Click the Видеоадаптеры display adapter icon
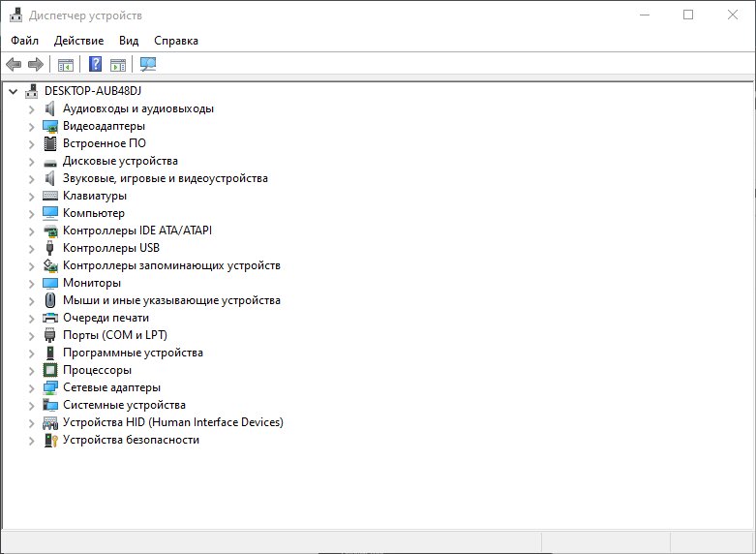The image size is (756, 554). 51,126
